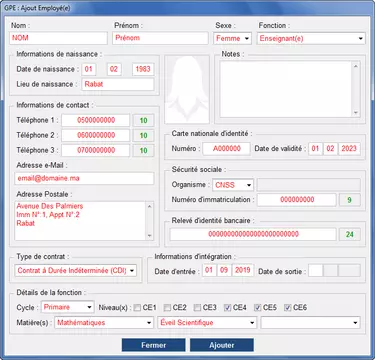
Task: Select the Date d'entrée month field 09
Action: tap(224, 270)
